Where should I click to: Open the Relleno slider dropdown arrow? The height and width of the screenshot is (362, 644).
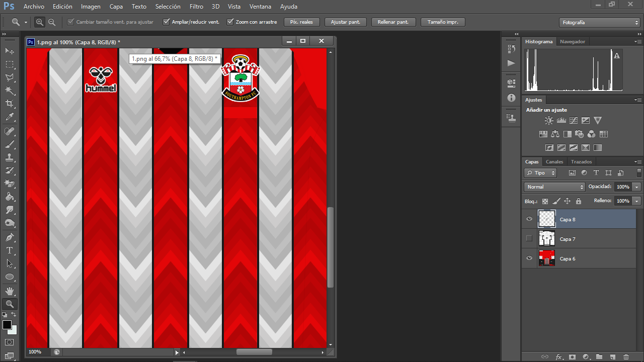[637, 201]
